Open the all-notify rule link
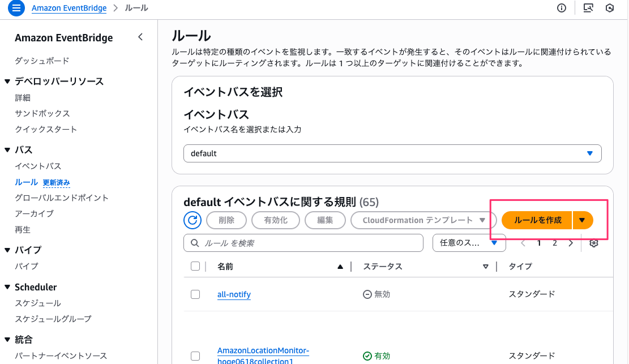This screenshot has width=629, height=364. 234,294
